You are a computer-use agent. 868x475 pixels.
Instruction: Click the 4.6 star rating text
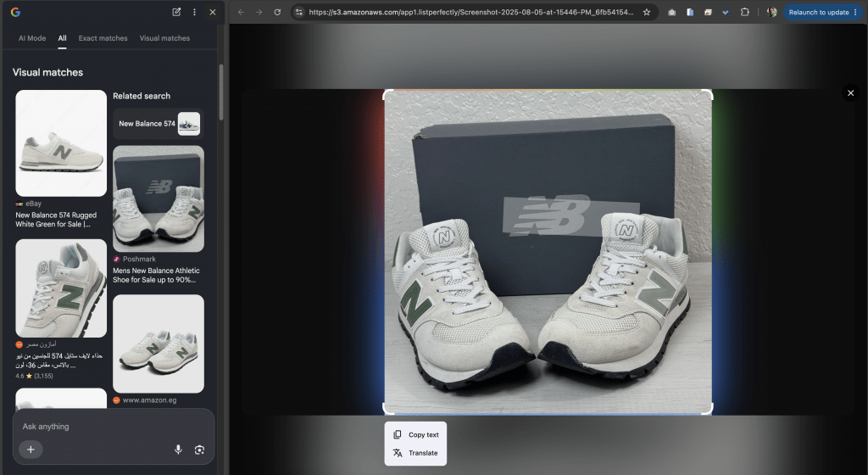click(34, 376)
